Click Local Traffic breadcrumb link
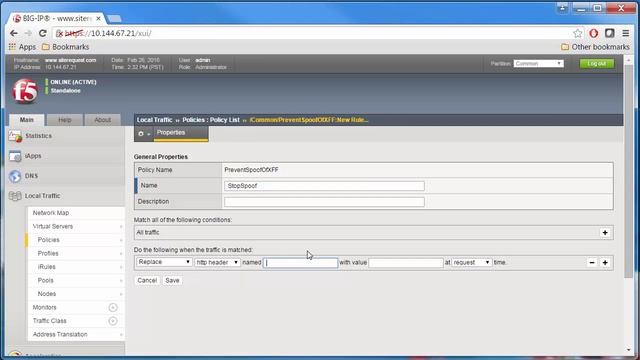This screenshot has height=360, width=640. pos(154,120)
